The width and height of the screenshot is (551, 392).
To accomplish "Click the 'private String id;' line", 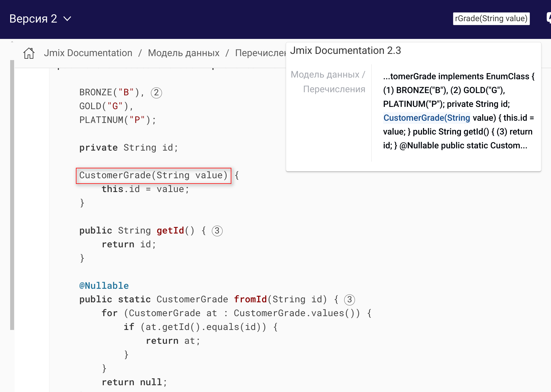I will click(129, 147).
